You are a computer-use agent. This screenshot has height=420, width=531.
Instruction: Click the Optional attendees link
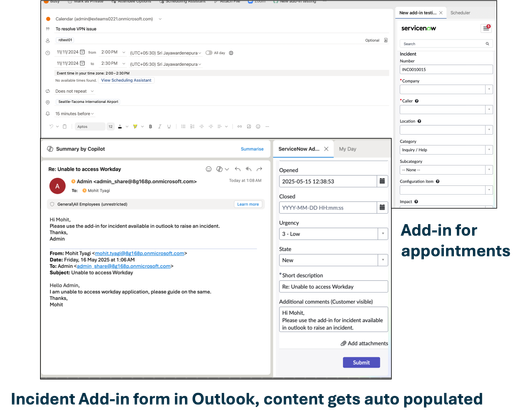pos(372,40)
